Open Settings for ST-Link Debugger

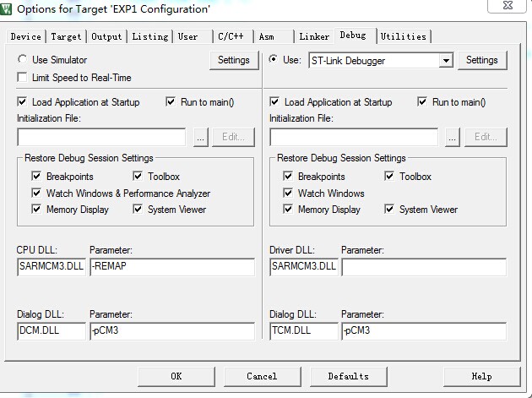[482, 60]
